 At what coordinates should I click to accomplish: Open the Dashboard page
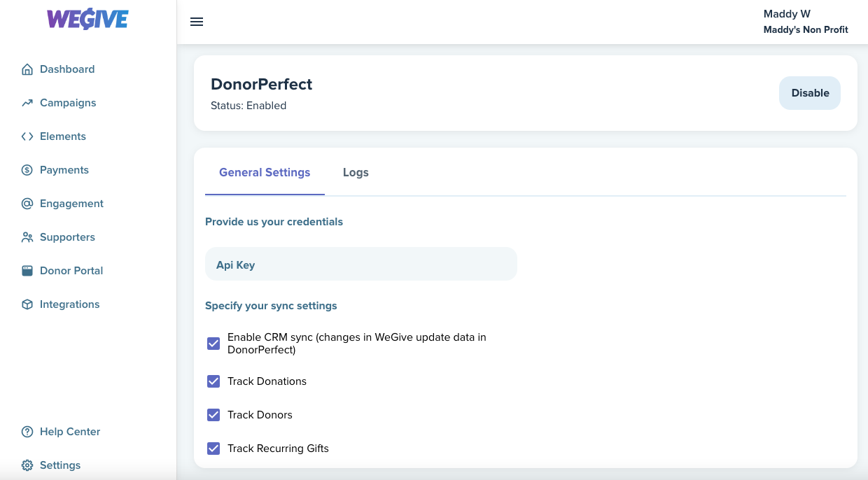(x=67, y=69)
